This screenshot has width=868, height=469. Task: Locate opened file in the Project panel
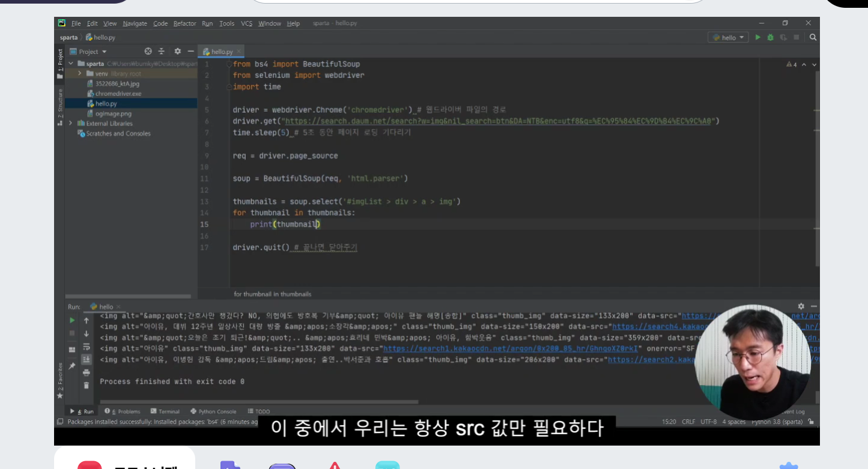tap(148, 52)
